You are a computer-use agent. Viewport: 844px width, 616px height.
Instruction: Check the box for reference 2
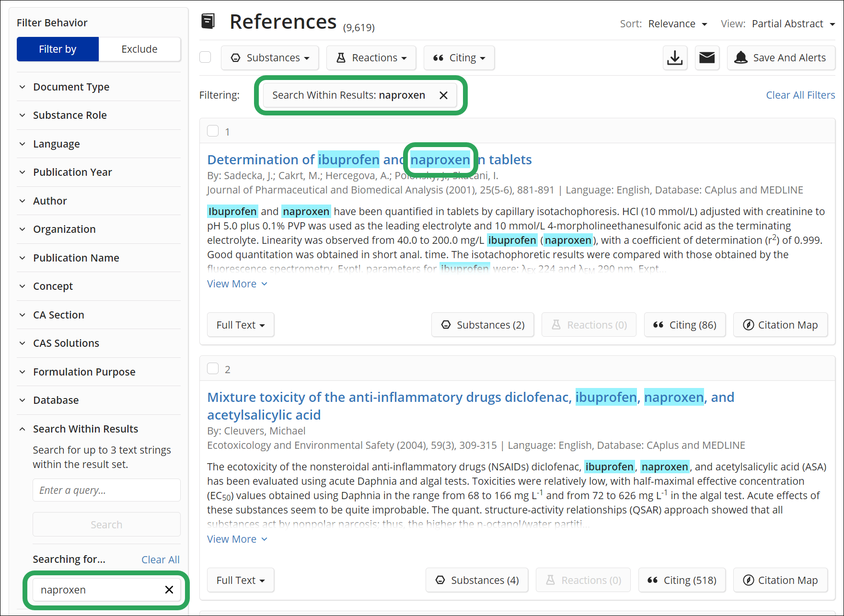(213, 368)
